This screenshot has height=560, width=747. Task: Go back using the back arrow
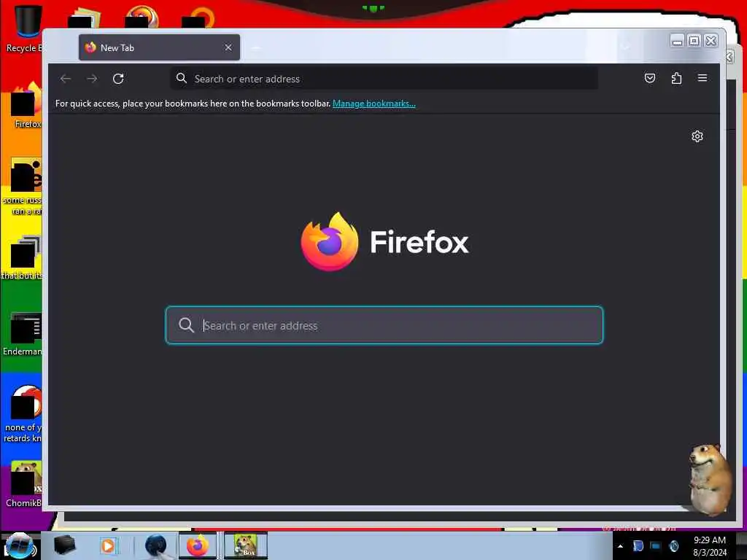[x=66, y=79]
